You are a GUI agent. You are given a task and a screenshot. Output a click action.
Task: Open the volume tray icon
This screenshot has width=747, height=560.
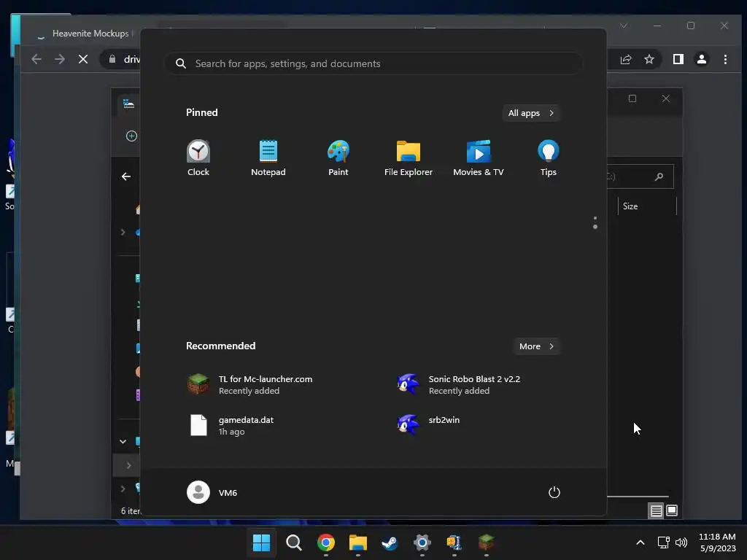pyautogui.click(x=681, y=542)
